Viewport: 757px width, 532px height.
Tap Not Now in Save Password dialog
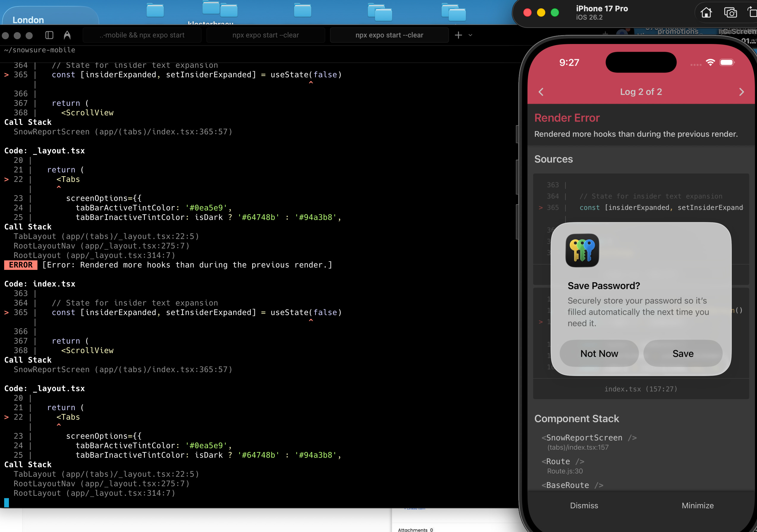(599, 353)
